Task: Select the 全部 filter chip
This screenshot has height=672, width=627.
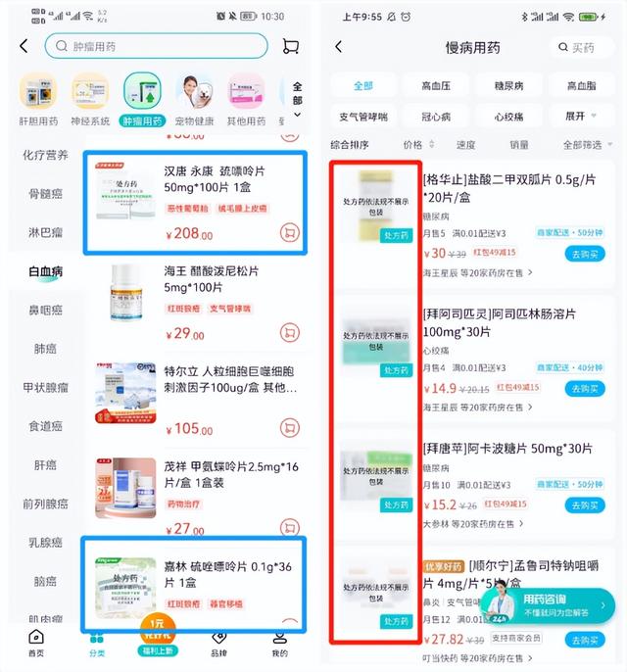Action: (x=363, y=86)
